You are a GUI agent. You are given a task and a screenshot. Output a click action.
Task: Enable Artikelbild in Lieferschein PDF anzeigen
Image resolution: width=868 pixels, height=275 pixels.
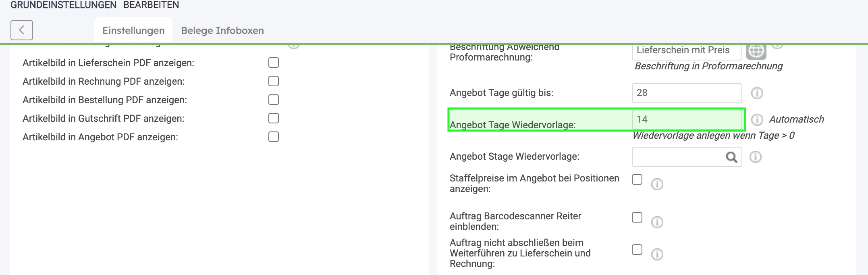274,62
